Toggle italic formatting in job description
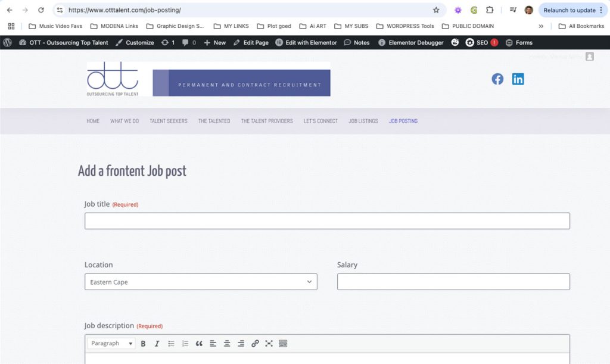 click(157, 344)
